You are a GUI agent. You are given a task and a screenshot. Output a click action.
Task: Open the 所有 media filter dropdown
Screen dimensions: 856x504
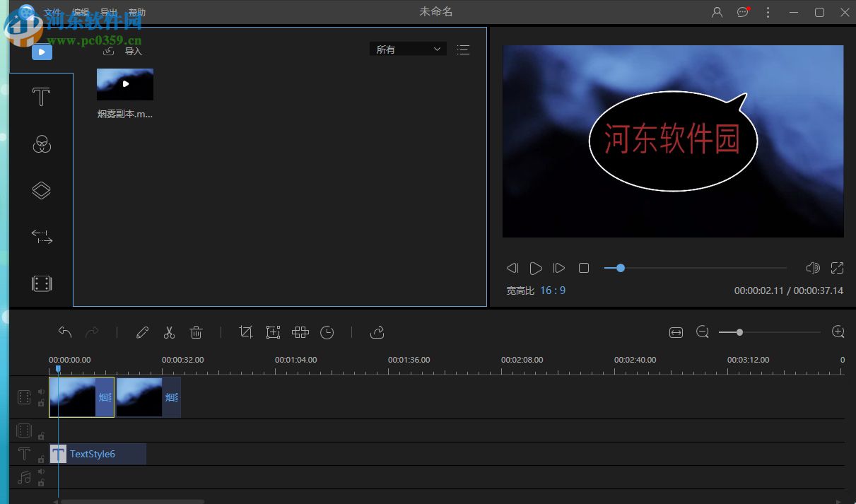408,49
